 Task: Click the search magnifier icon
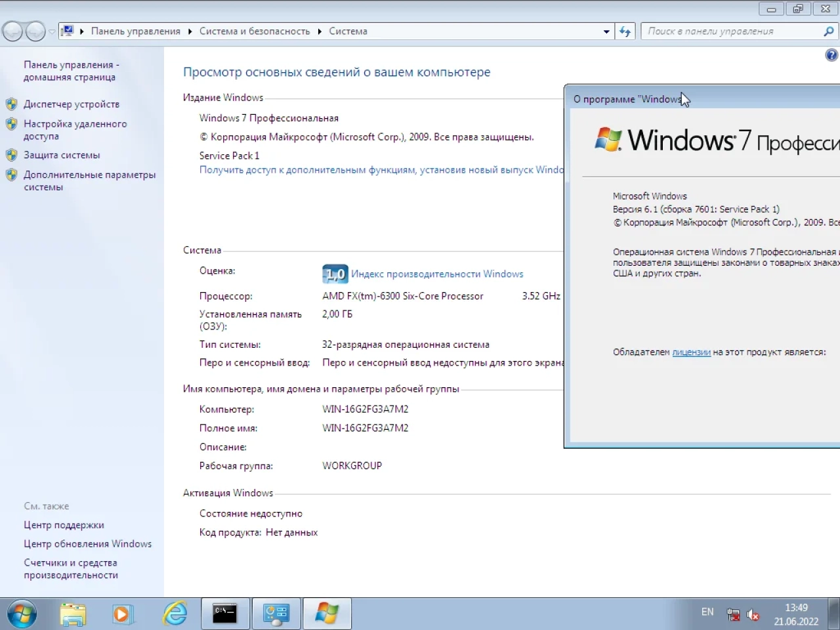click(829, 31)
